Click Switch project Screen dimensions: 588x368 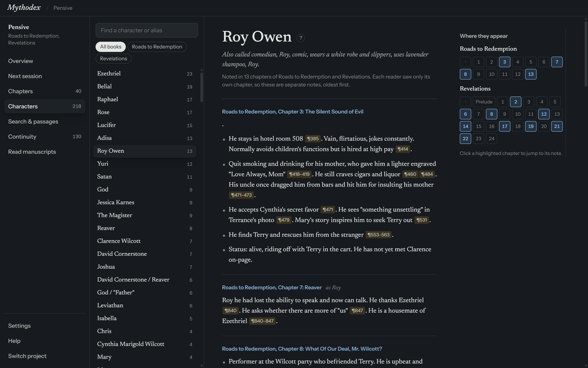45,356
